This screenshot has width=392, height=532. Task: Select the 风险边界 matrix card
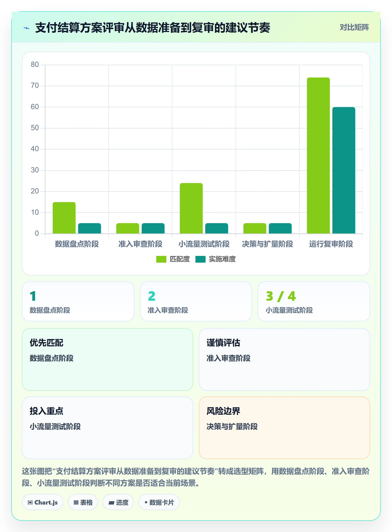coord(284,428)
